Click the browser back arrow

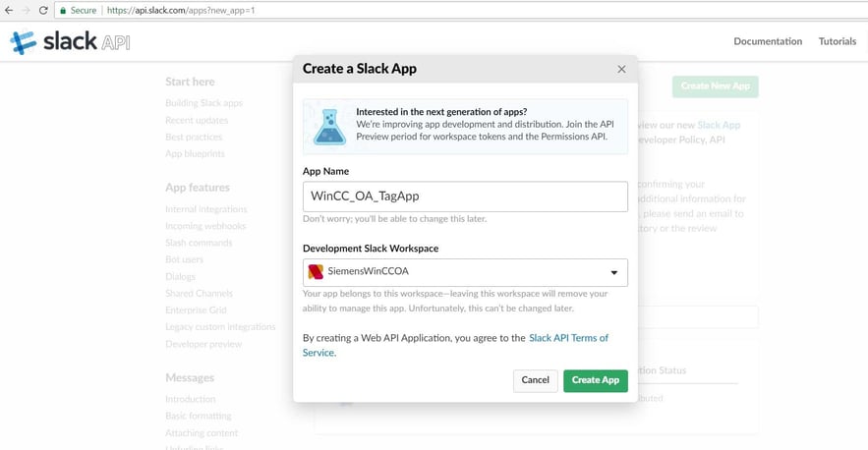[9, 10]
